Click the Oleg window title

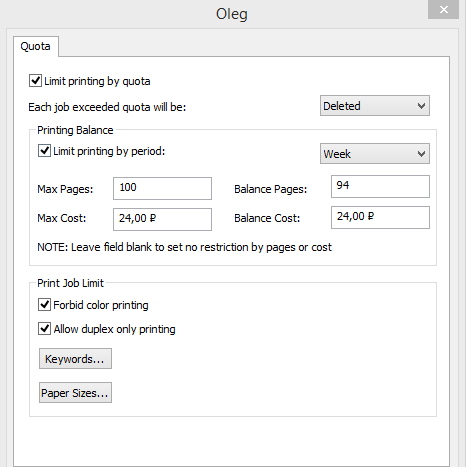[232, 14]
